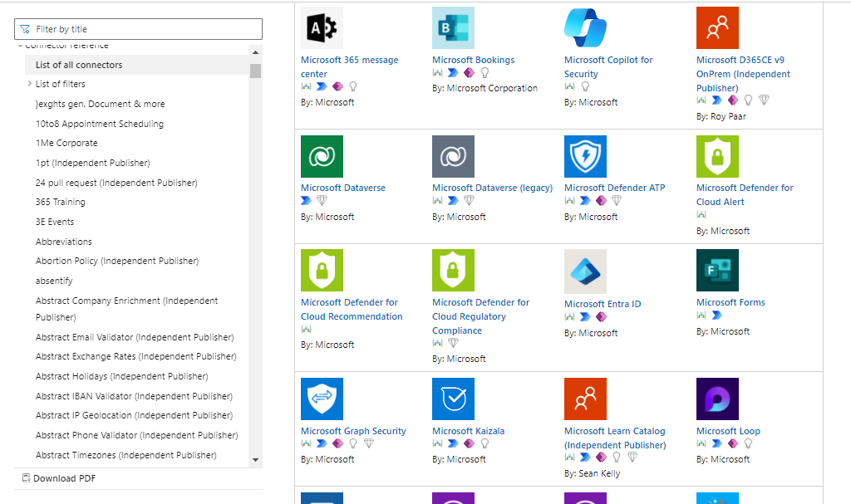Open the Microsoft Learn Catalog icon

(585, 399)
